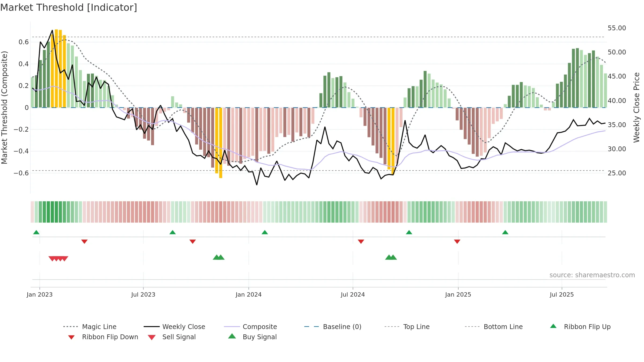Toggle the Composite legend entry
The height and width of the screenshot is (362, 644).
point(250,327)
